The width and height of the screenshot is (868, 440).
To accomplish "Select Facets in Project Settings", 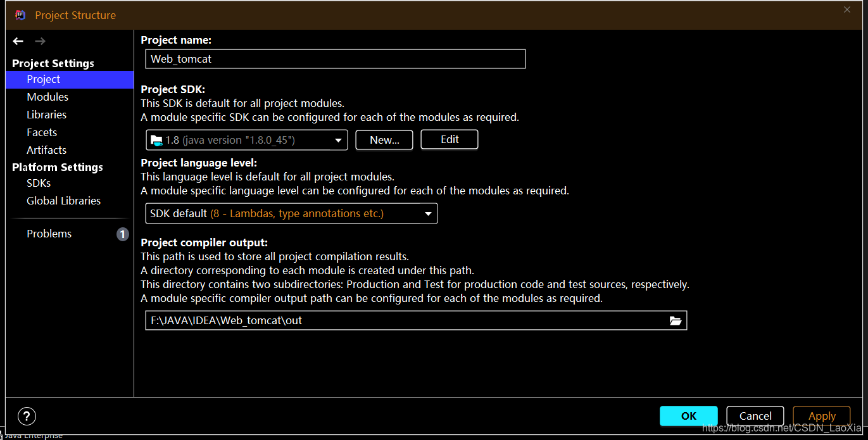I will 42,132.
